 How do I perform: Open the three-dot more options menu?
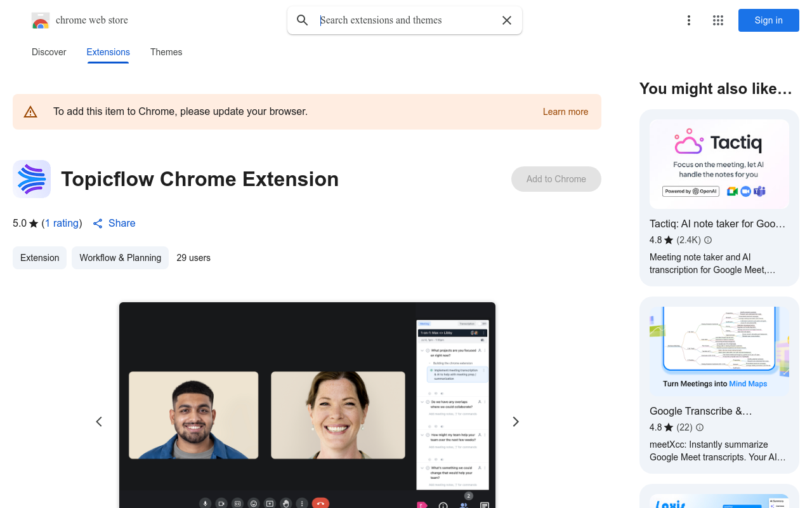tap(689, 20)
